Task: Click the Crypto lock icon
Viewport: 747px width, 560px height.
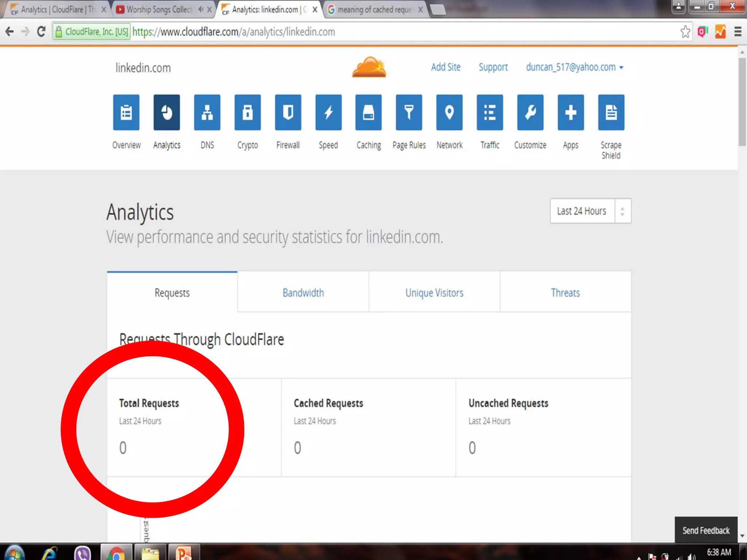Action: pyautogui.click(x=247, y=112)
